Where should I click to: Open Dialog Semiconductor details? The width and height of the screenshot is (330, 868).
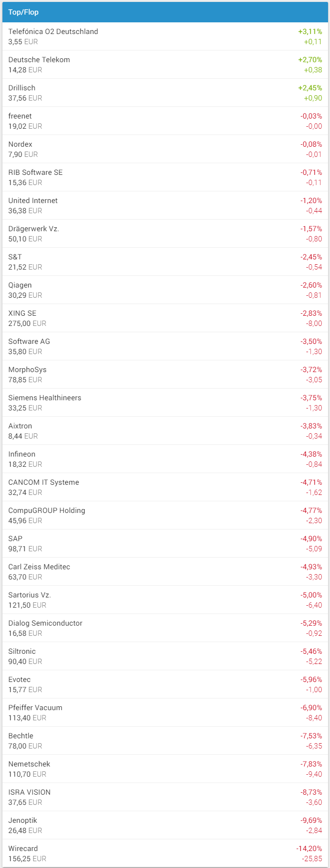point(45,623)
